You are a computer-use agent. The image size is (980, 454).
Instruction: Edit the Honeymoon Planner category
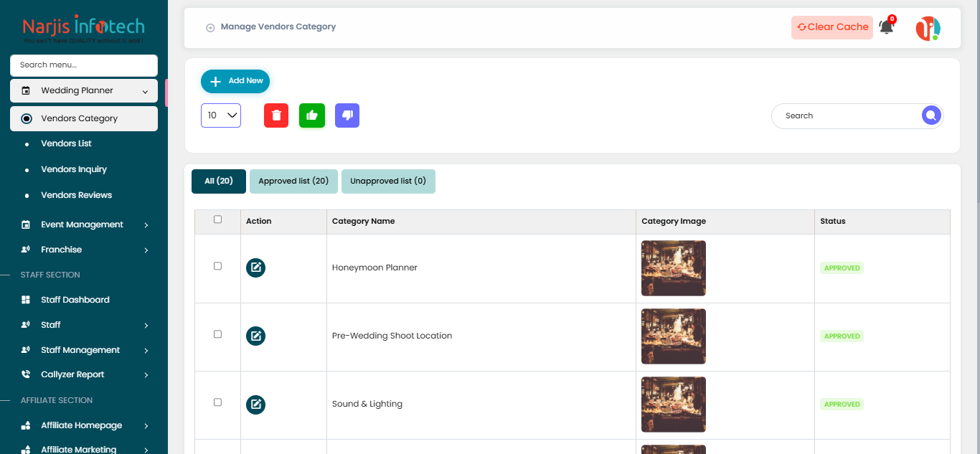pos(255,268)
